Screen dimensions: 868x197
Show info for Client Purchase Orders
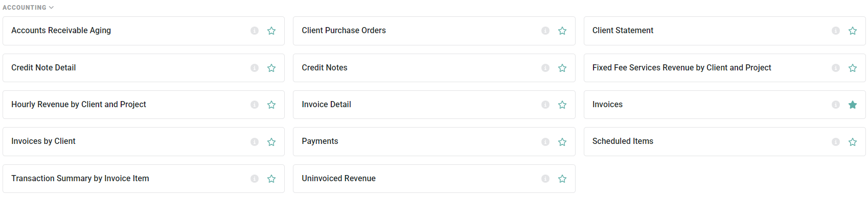click(545, 31)
